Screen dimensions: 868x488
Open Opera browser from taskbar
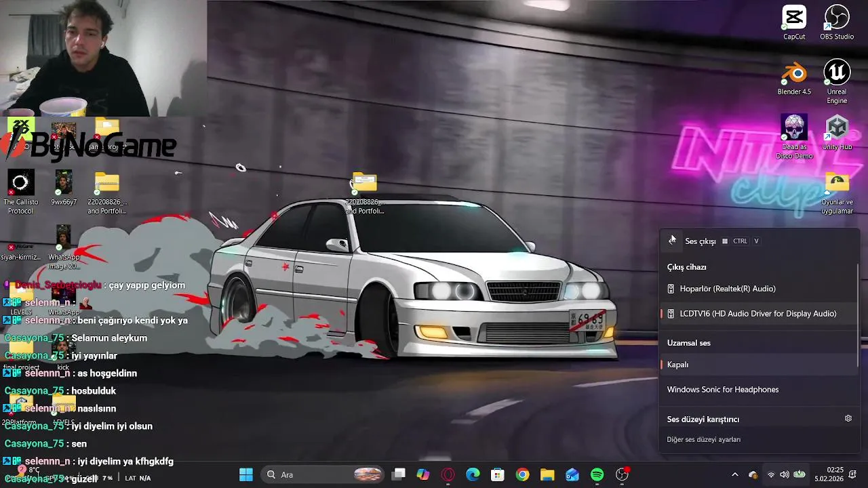coord(448,474)
